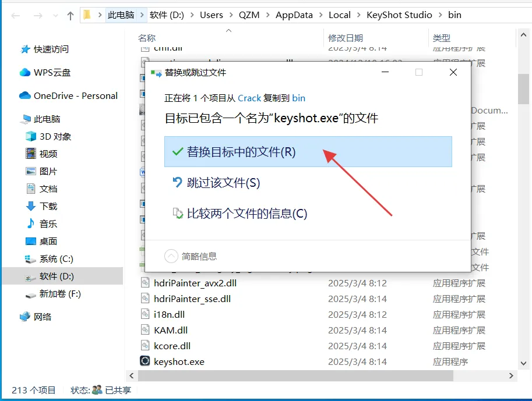Minimize the replace or skip files dialog
This screenshot has width=532, height=401.
(385, 72)
